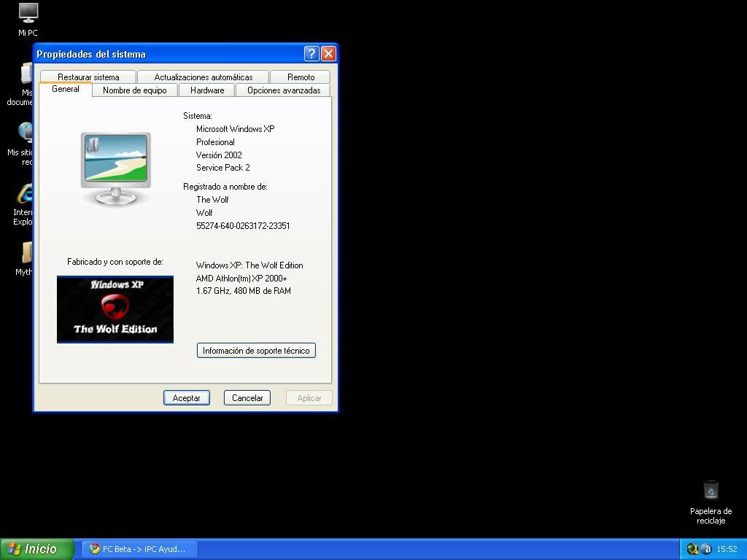Select the Mis documentos folder icon
The width and height of the screenshot is (747, 560).
(27, 74)
